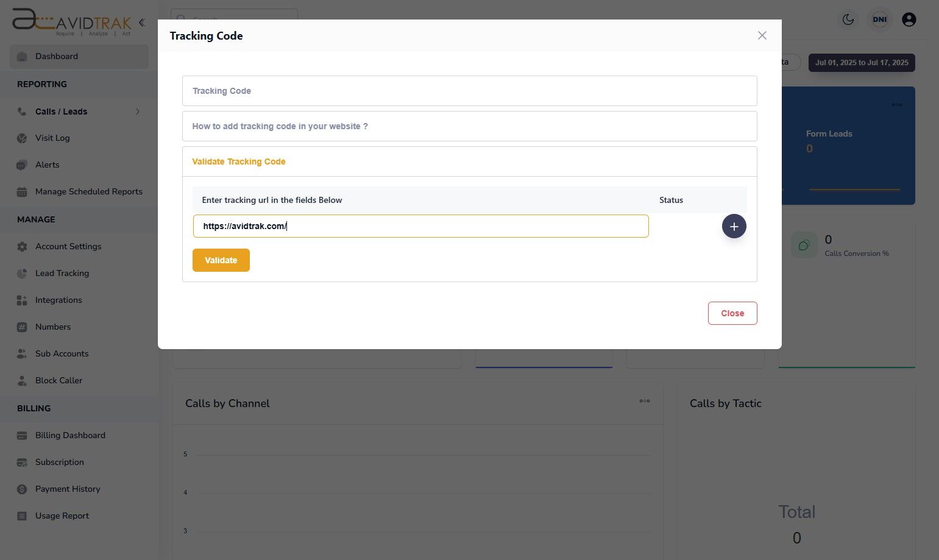This screenshot has height=560, width=939.
Task: Click the Validate button
Action: click(221, 260)
